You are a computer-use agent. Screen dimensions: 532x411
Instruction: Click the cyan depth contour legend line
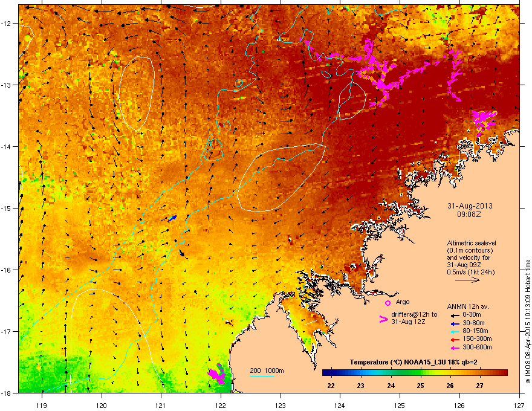pyautogui.click(x=262, y=376)
